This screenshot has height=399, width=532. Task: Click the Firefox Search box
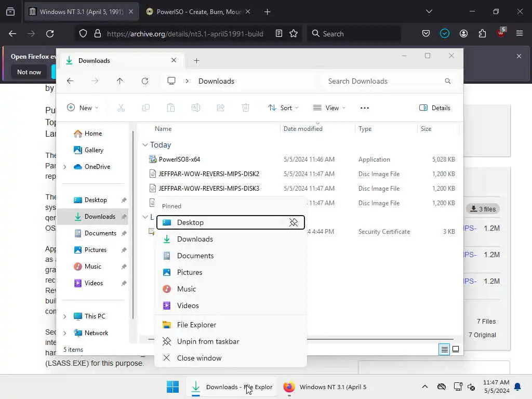[354, 34]
